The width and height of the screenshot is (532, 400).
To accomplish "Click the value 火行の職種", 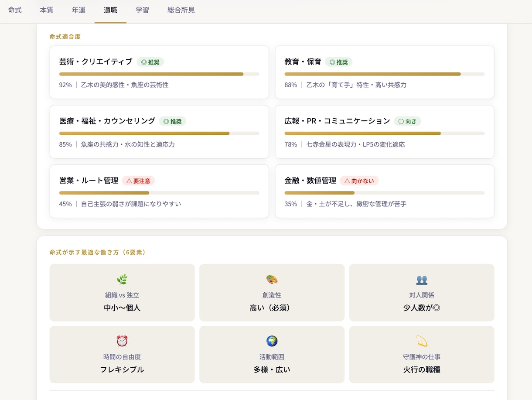I will click(422, 370).
